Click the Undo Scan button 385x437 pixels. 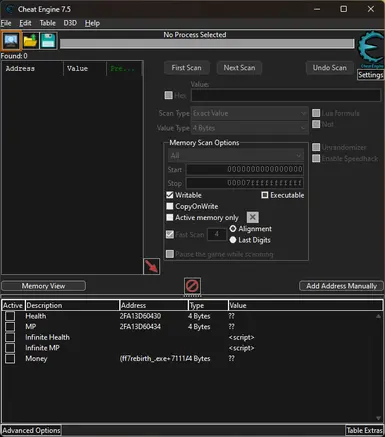pyautogui.click(x=329, y=68)
